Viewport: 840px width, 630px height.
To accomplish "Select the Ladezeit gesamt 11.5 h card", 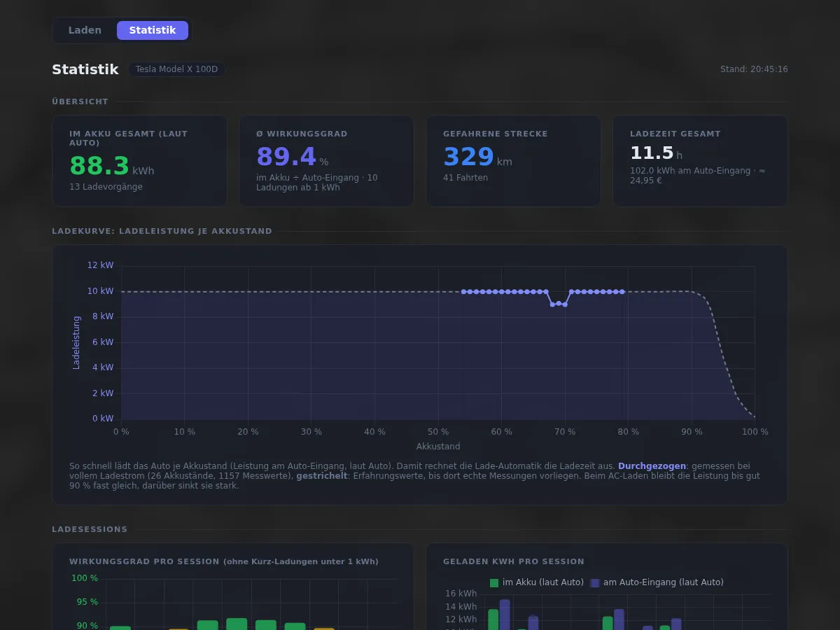I will coord(700,161).
